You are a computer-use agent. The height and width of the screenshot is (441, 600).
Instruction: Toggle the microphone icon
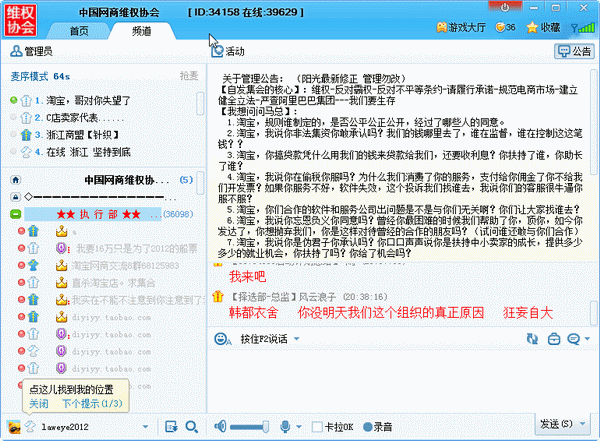[x=285, y=426]
